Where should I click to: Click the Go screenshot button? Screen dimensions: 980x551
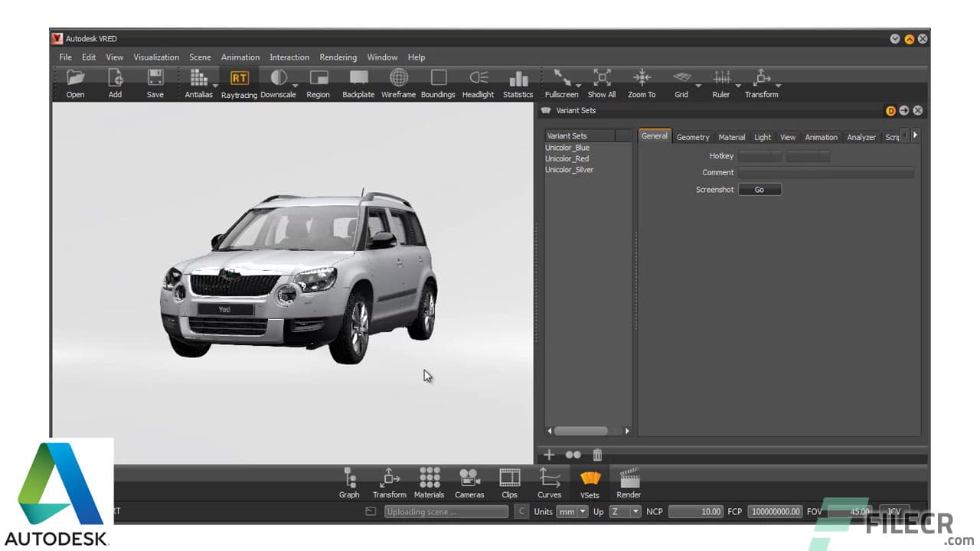(759, 189)
